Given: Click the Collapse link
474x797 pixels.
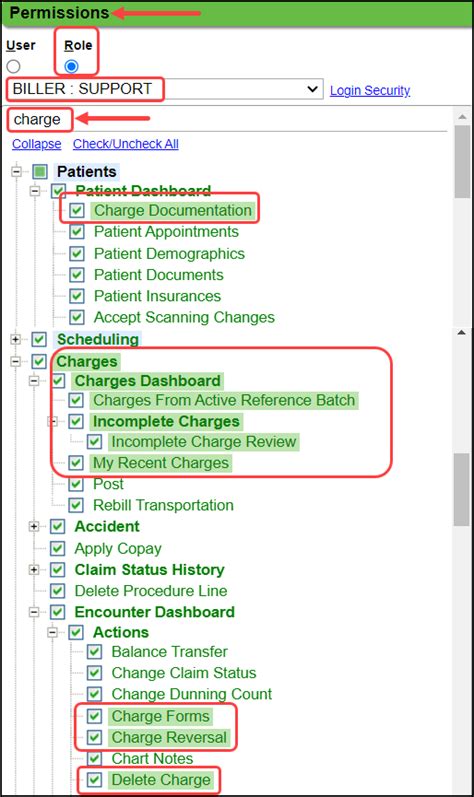Looking at the screenshot, I should click(37, 144).
